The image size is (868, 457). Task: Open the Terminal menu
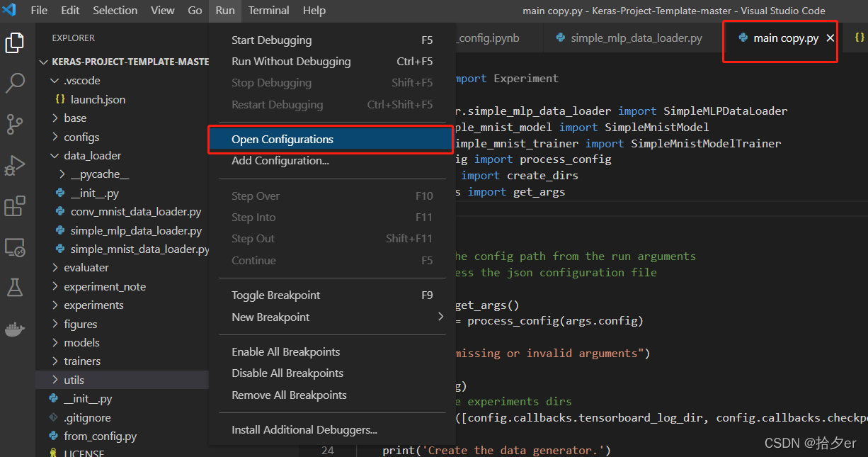(x=269, y=10)
